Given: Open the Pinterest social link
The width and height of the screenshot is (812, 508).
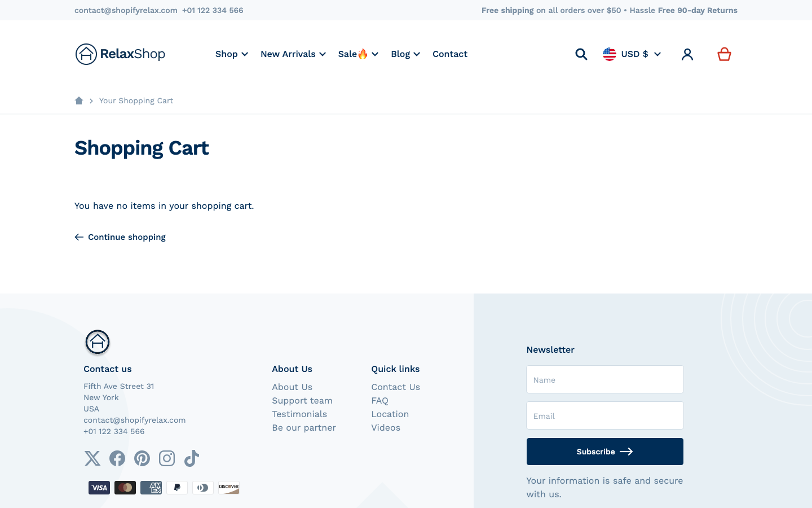Looking at the screenshot, I should tap(142, 458).
